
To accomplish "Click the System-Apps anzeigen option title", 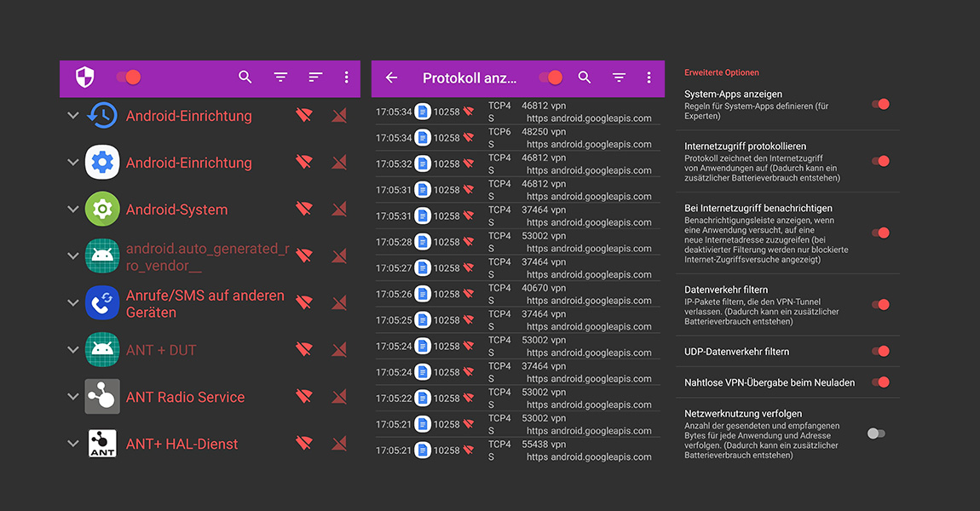I will coord(733,95).
